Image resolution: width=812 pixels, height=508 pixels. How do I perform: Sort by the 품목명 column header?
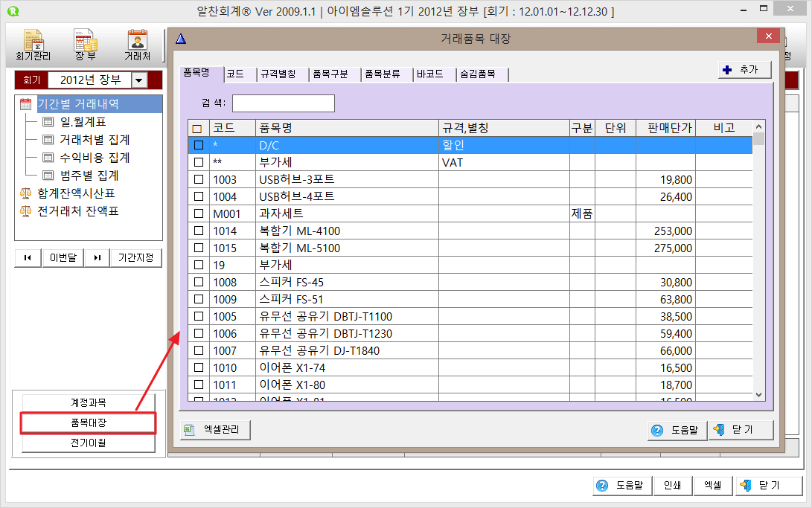pyautogui.click(x=347, y=128)
